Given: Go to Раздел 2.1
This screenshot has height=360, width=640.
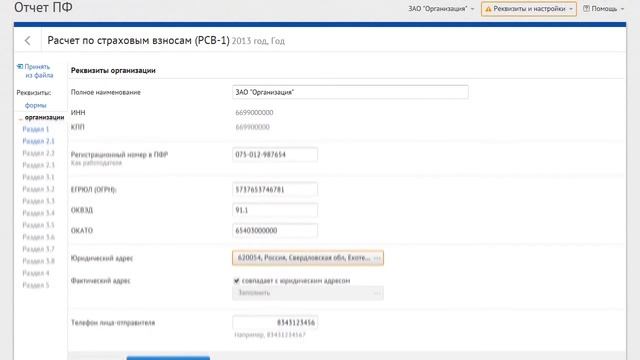Looking at the screenshot, I should [38, 141].
